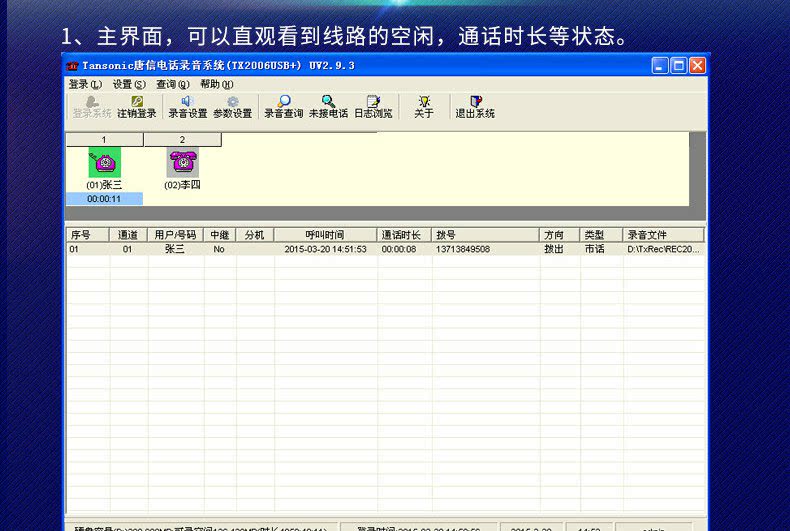Click the call time 2015-03-20 14:51:53

coord(325,249)
